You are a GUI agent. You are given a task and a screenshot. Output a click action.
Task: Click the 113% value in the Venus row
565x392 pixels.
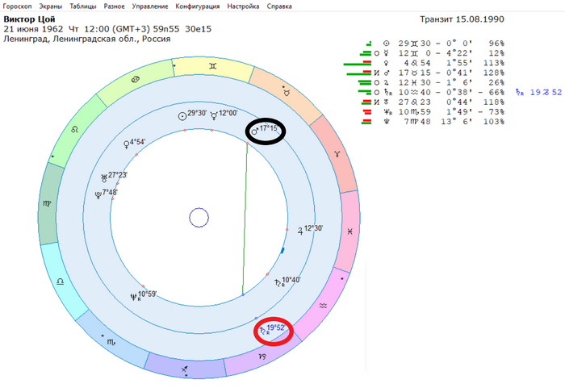pos(494,63)
